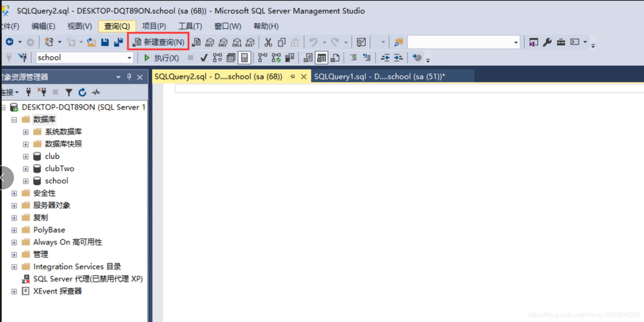Close the SQLQuery2.sql tab
The image size is (644, 322).
tap(304, 77)
